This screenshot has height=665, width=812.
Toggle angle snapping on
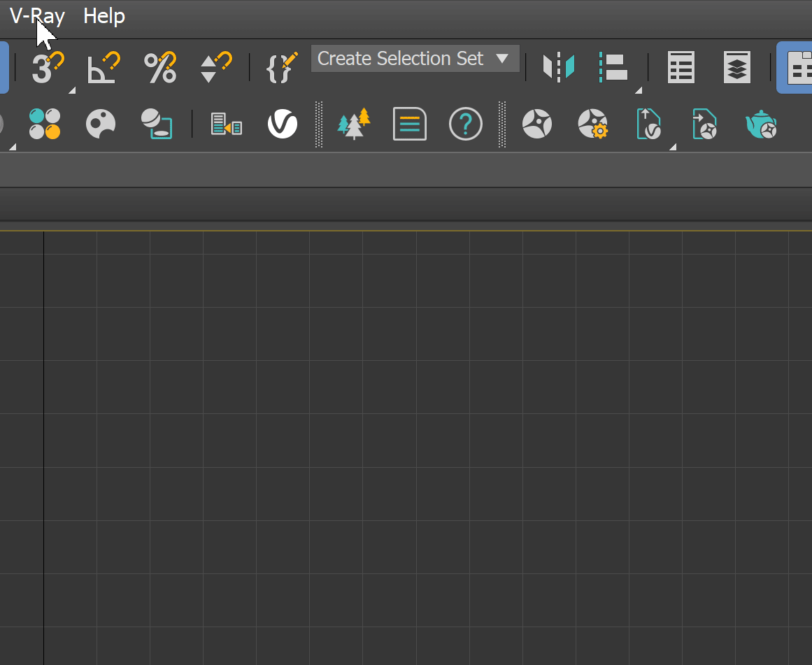[103, 67]
